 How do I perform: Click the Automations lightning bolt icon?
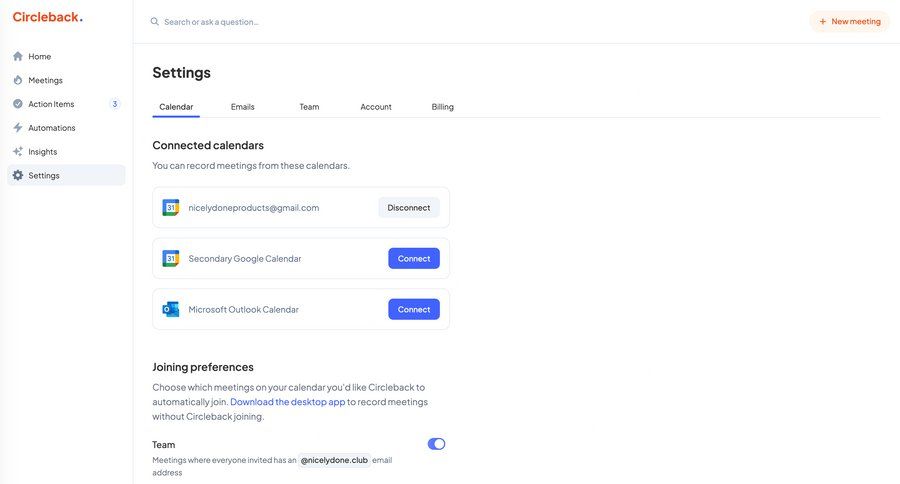pos(18,128)
